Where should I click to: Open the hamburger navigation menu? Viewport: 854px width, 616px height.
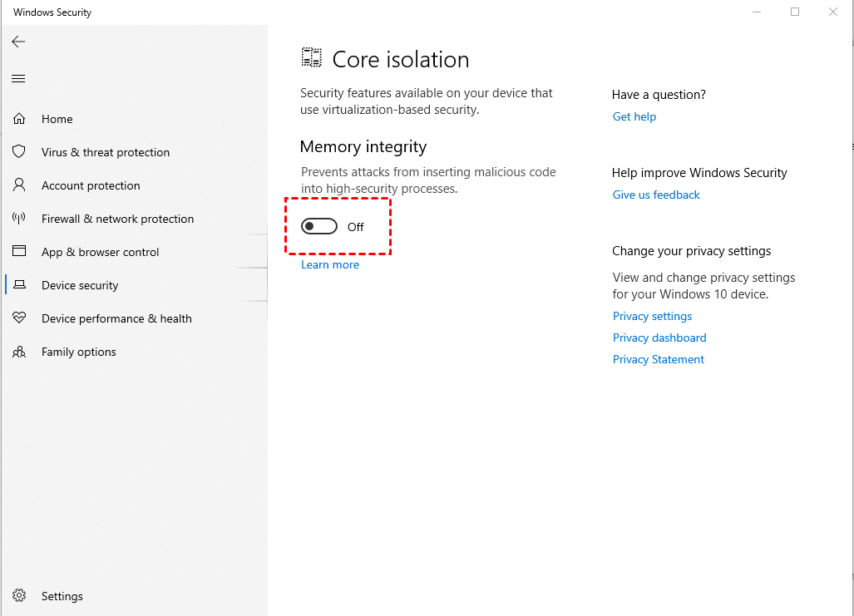[18, 78]
